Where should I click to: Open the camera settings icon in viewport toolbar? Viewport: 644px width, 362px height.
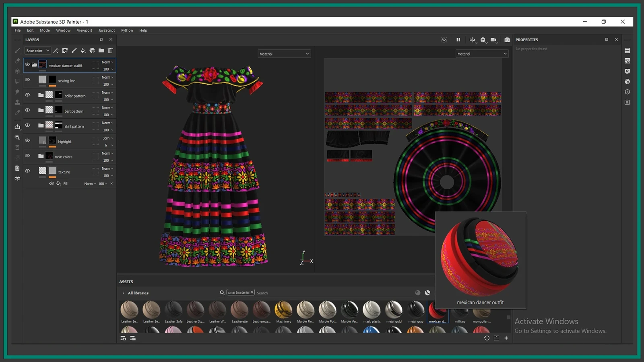(x=493, y=40)
